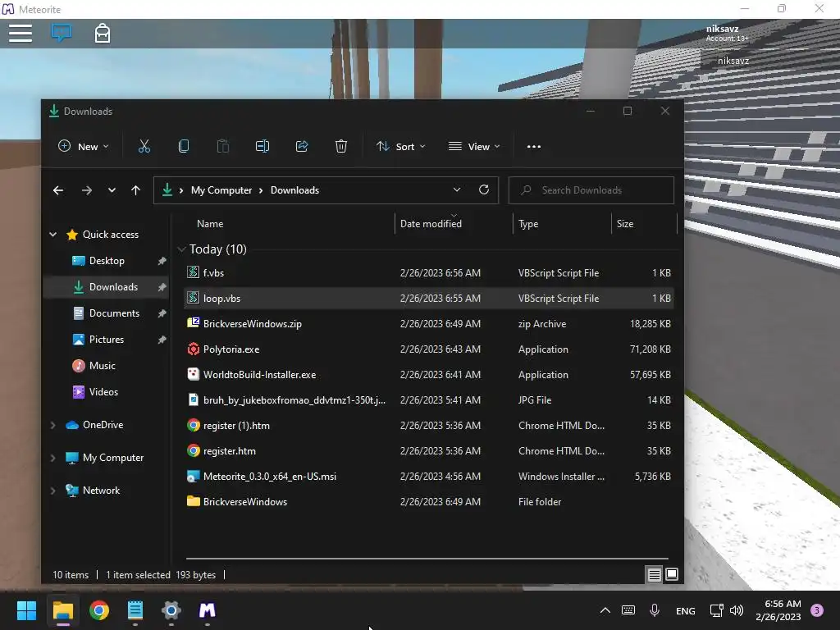Open the clock and date flyout

[778, 610]
